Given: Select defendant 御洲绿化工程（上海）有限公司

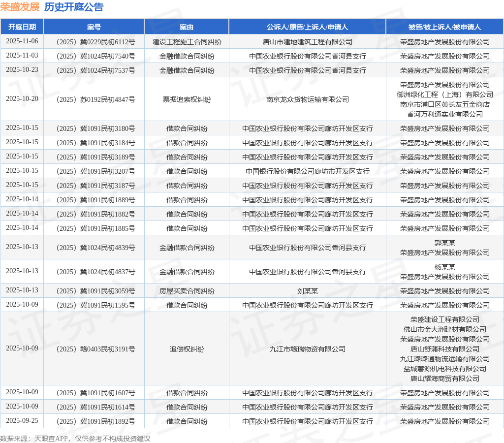Looking at the screenshot, I should 444,95.
